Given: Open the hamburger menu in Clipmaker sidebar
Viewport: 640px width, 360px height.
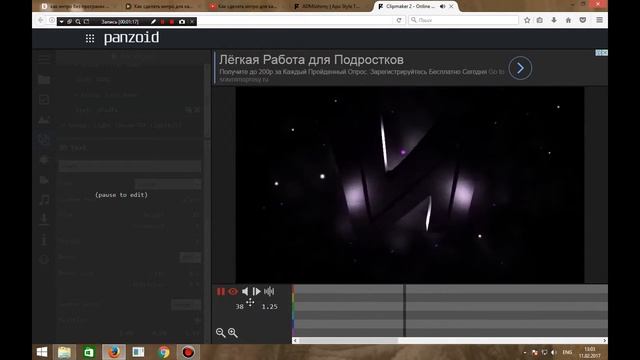Looking at the screenshot, I should point(44,59).
